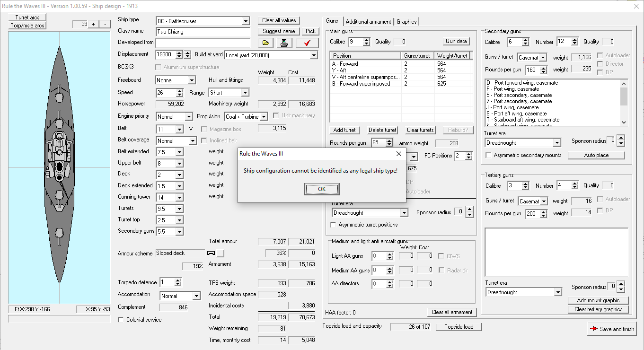Screen dimensions: 644x350
Task: Click the main guns Calibre spinner
Action: coord(366,42)
